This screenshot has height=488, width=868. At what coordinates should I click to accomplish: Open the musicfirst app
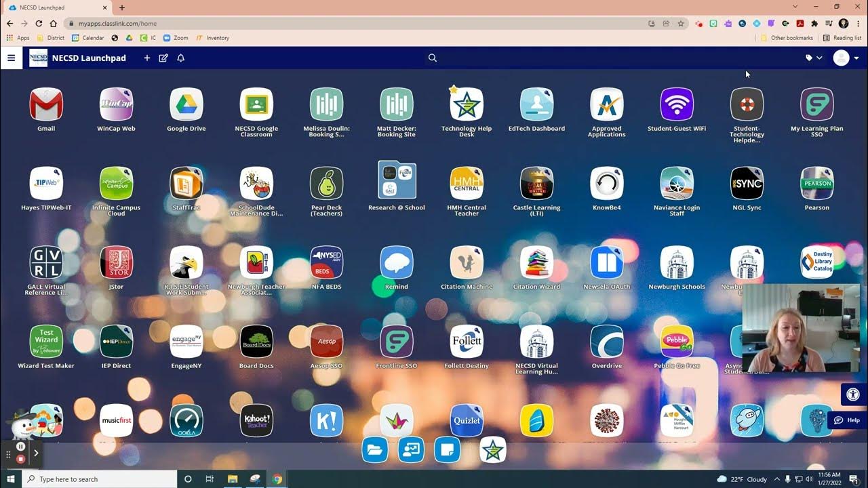[x=116, y=420]
